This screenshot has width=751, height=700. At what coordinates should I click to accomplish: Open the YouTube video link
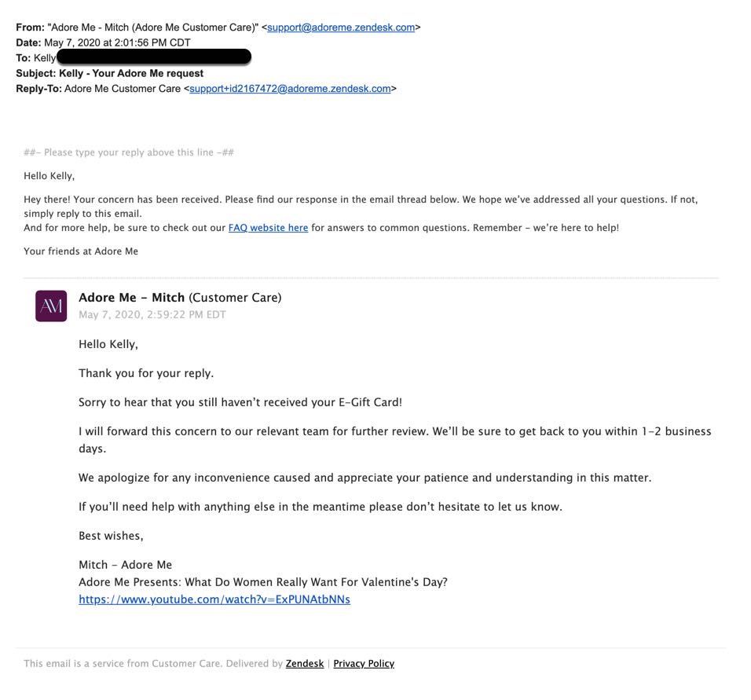[x=214, y=599]
